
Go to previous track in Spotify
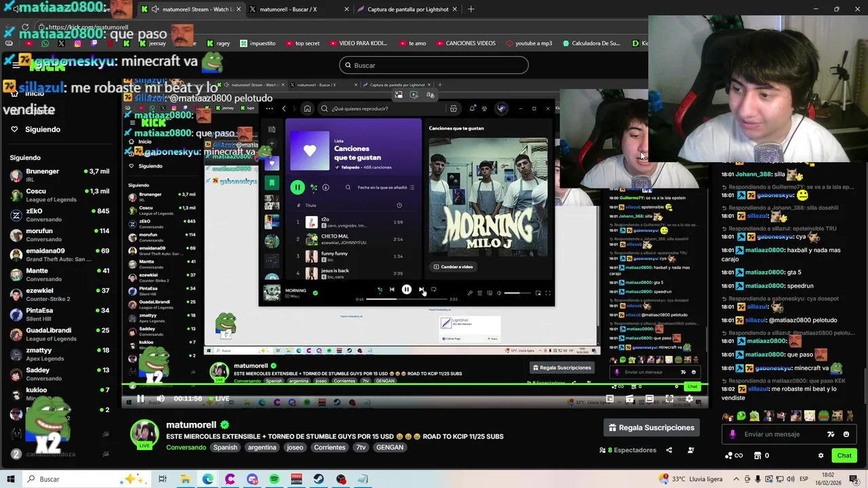click(392, 289)
